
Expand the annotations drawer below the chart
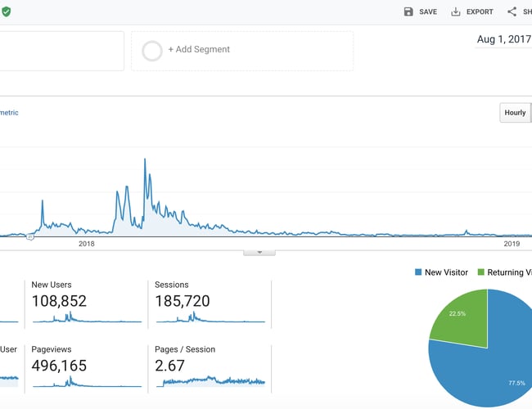[259, 252]
